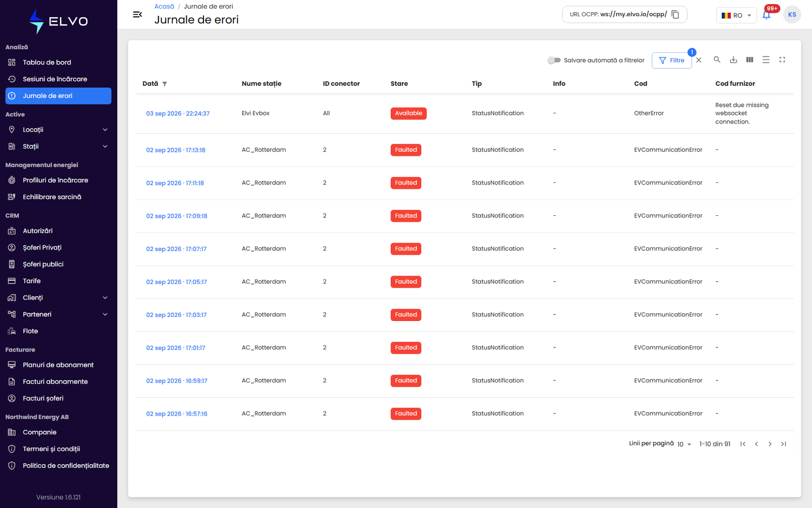Clear active filters with X icon
Viewport: 812px width, 508px height.
(699, 60)
